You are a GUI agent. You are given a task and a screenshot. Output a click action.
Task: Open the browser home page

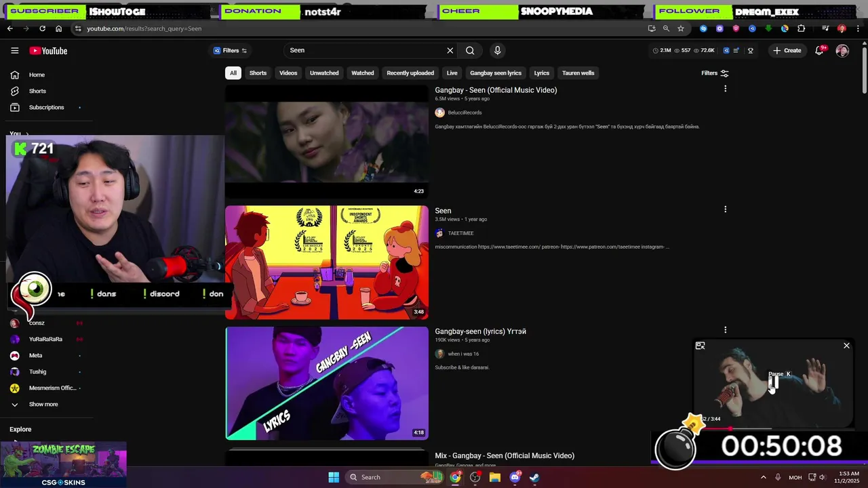coord(58,28)
